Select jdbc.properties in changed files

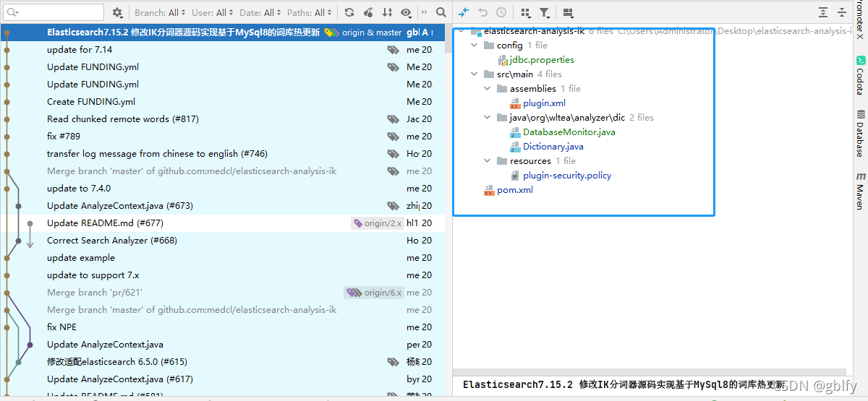pyautogui.click(x=542, y=60)
